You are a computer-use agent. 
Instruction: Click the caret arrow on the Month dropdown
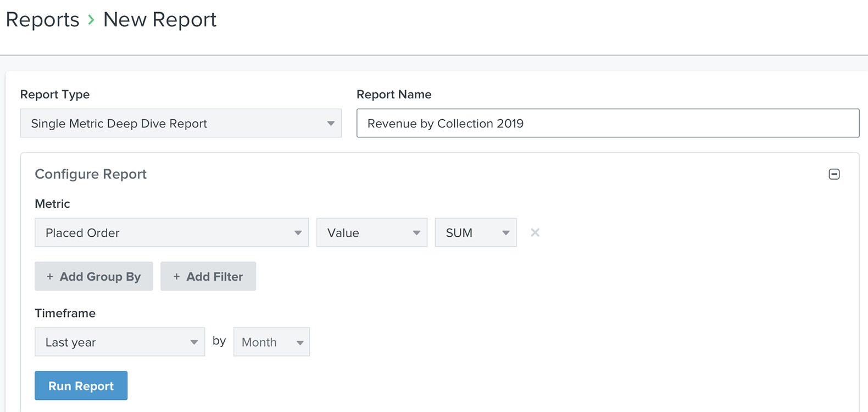(x=300, y=343)
